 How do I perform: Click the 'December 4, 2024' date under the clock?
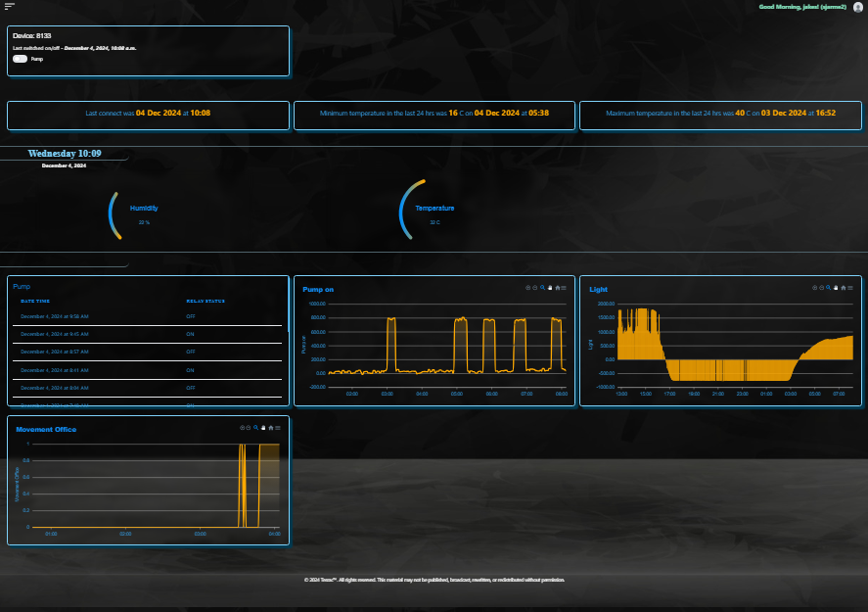tap(65, 165)
